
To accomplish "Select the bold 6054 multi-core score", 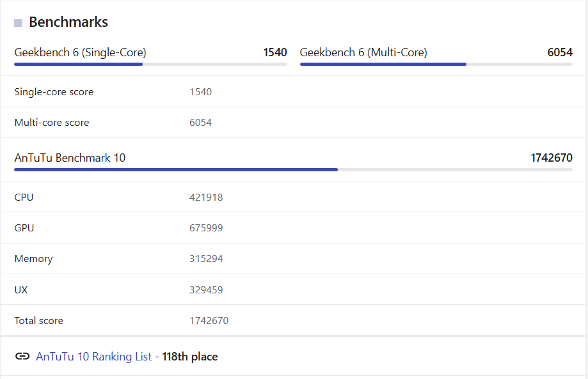I will click(x=560, y=52).
